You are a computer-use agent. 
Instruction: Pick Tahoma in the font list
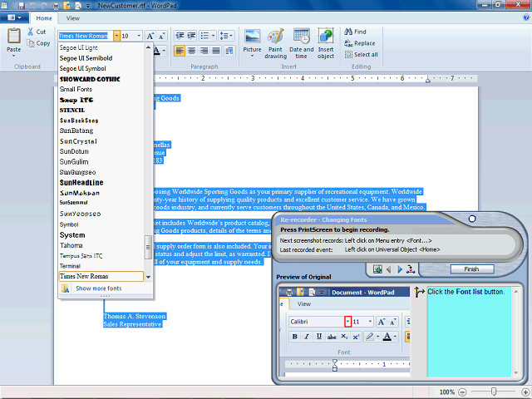click(x=101, y=245)
